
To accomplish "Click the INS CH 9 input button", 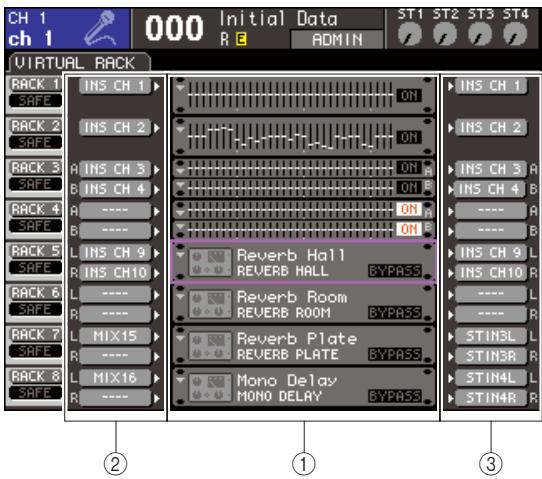I will (115, 253).
